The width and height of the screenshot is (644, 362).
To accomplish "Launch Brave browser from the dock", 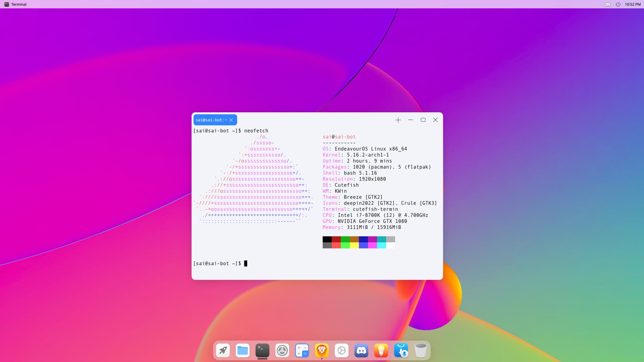I will click(x=322, y=351).
